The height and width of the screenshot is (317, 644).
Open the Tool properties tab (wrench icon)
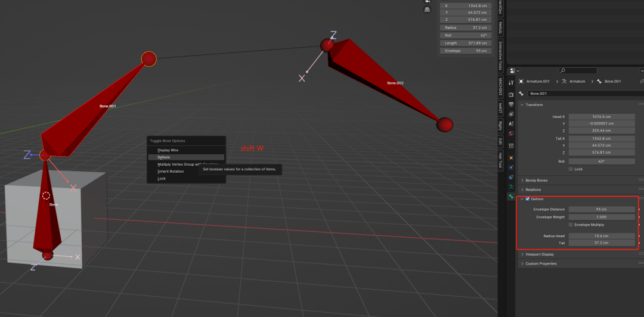pos(511,82)
